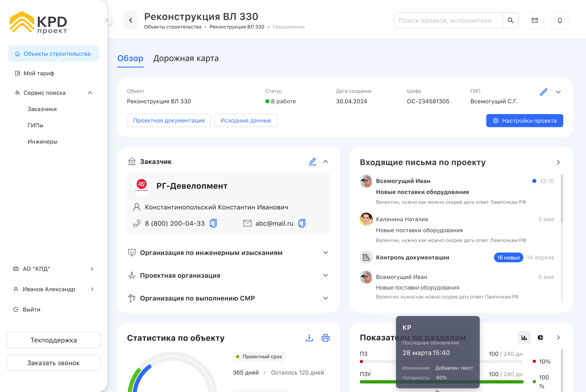Follow the Реконструкция ВЛ 330 breadcrumb link

point(237,27)
